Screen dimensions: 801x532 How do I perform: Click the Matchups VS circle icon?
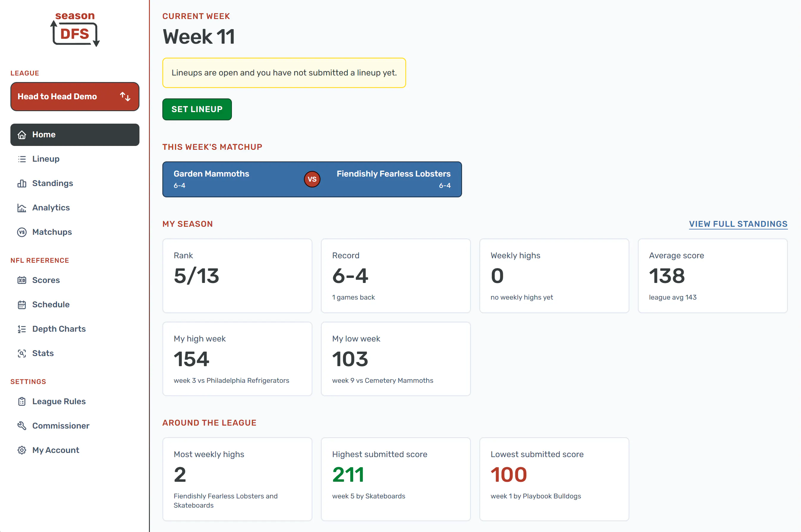[x=22, y=232]
